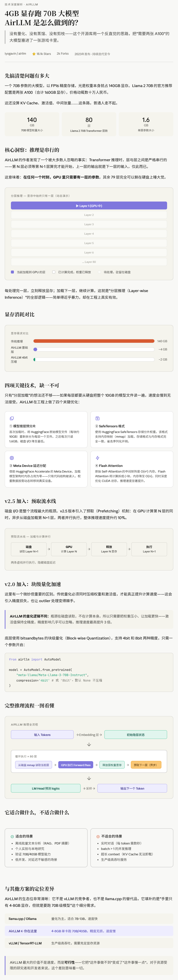
Task: Click the 已计算完成，权重已释放 legend swatch
Action: 54,272
